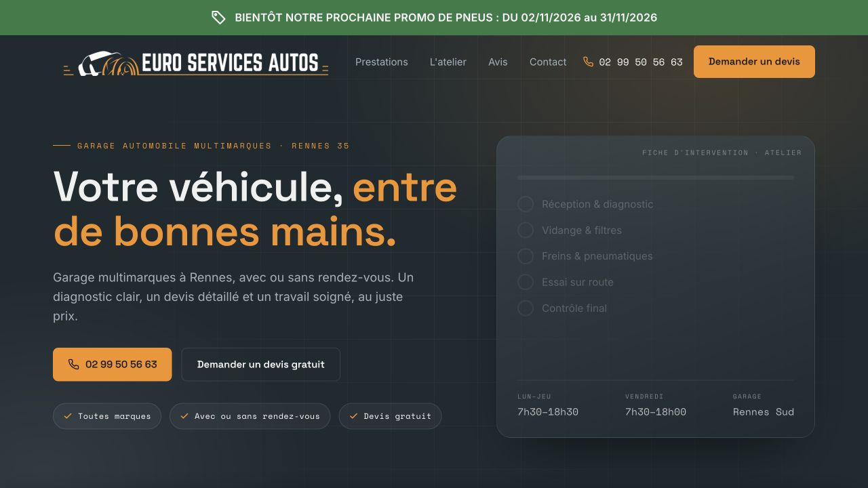Screen dimensions: 868x488
Task: Go to L'atelier section
Action: (x=448, y=62)
